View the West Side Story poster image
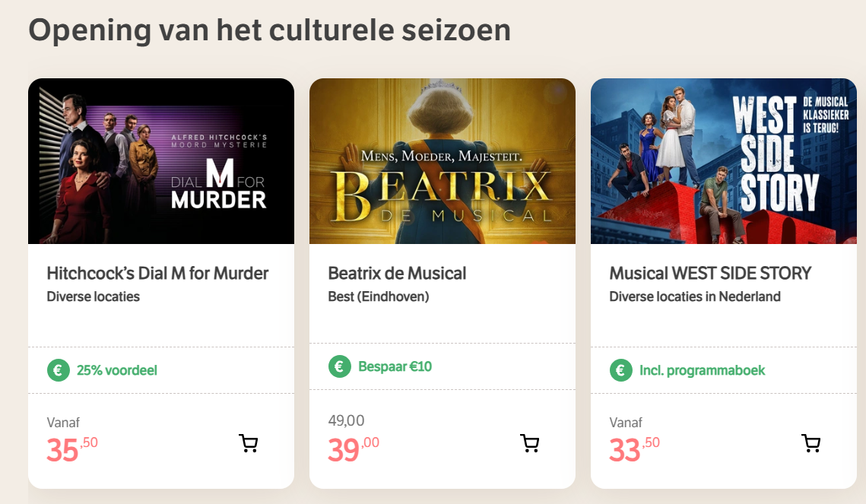 coord(724,161)
